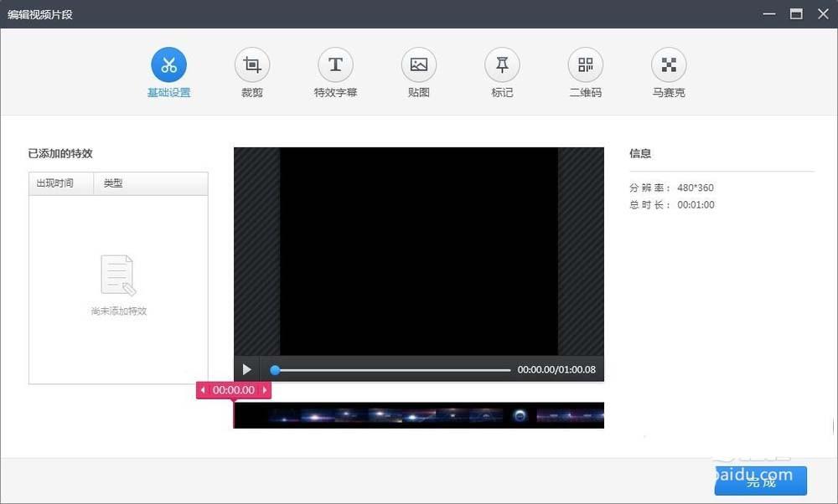Open the 标记 pin marker tool

[x=501, y=63]
